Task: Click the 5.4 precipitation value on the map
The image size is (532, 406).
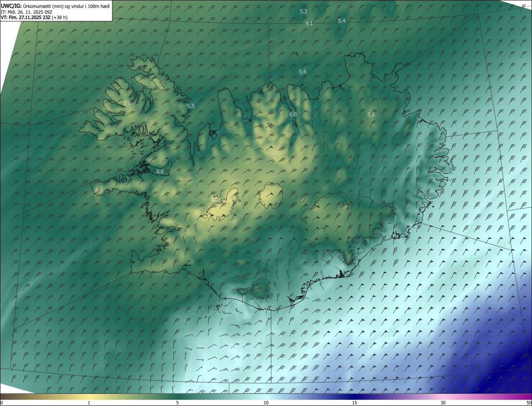Action: point(342,21)
